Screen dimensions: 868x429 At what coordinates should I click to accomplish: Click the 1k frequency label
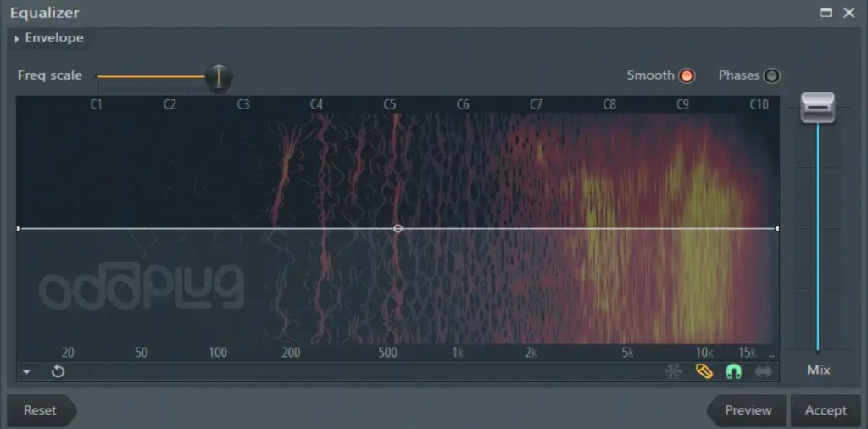(458, 353)
